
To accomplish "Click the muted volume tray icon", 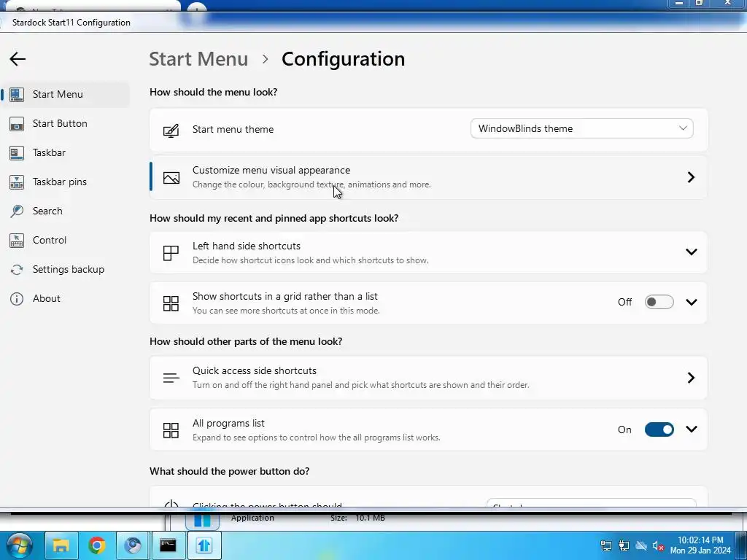I will [x=659, y=545].
